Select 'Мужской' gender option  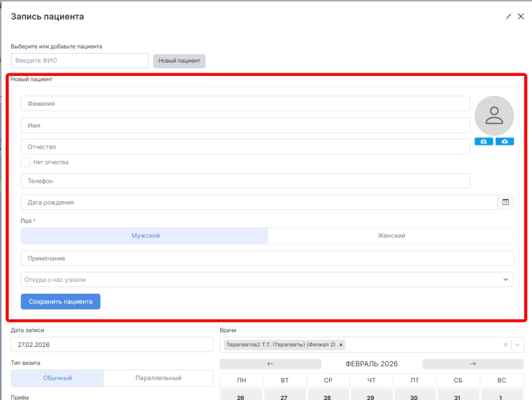[x=145, y=236]
